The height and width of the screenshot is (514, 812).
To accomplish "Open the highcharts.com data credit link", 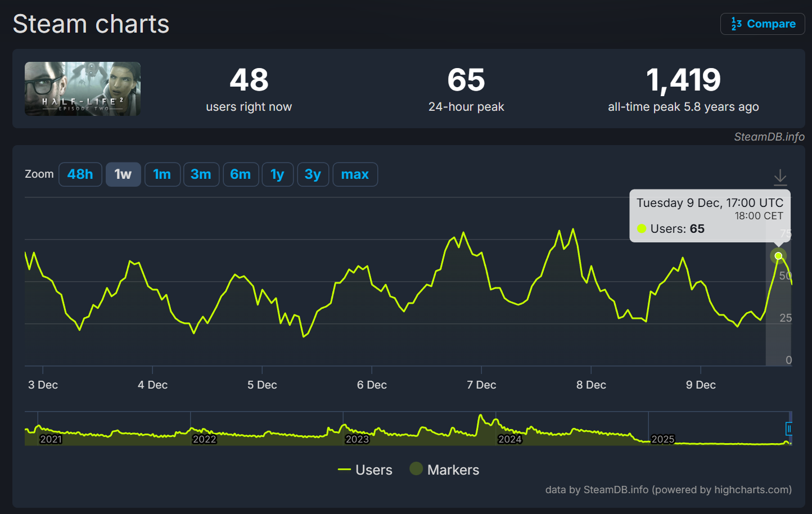I will [669, 490].
